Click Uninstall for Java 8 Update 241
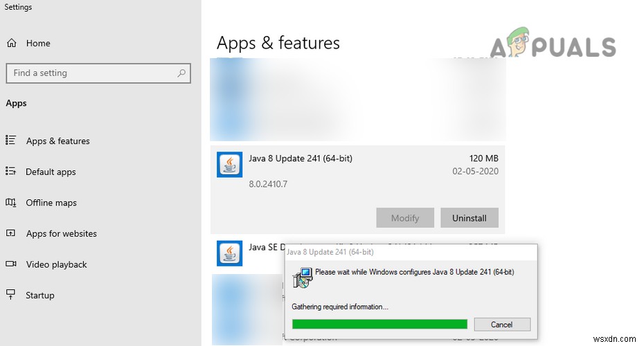The width and height of the screenshot is (644, 346). click(469, 217)
